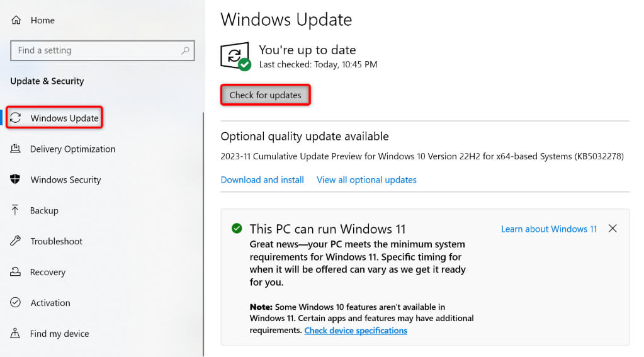
Task: Open Home settings label
Action: coord(42,20)
